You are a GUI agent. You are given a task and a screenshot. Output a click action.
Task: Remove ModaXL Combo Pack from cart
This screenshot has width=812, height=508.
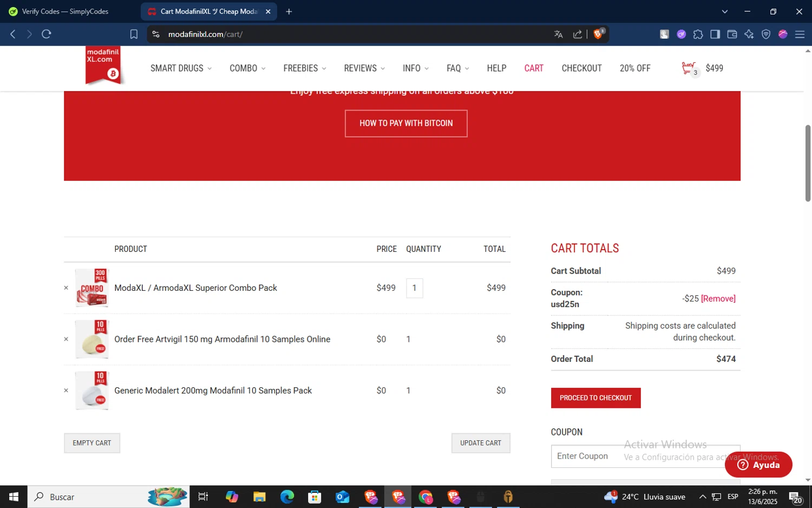(66, 288)
